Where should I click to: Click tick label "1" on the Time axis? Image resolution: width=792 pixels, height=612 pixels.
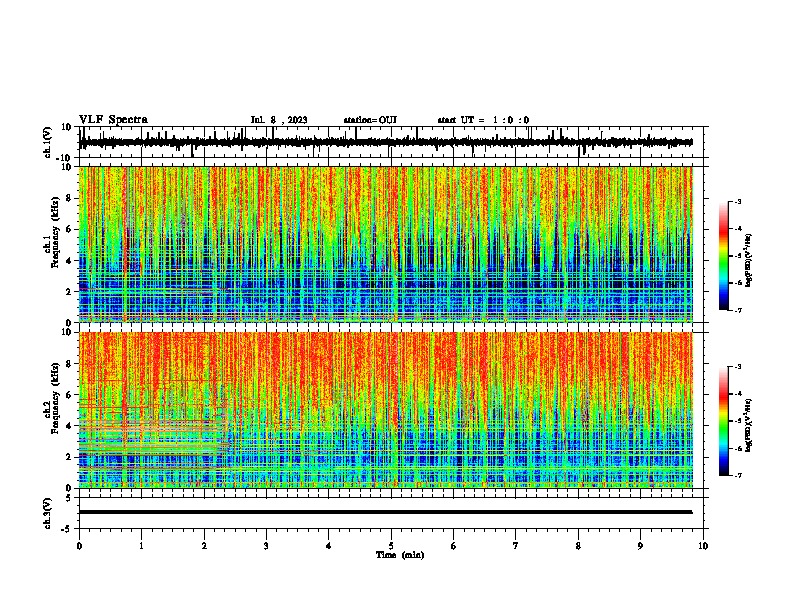point(141,546)
